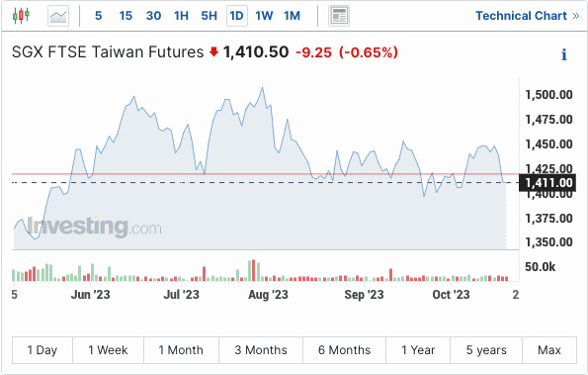Click the red down arrow indicator
The height and width of the screenshot is (375, 588).
point(213,51)
